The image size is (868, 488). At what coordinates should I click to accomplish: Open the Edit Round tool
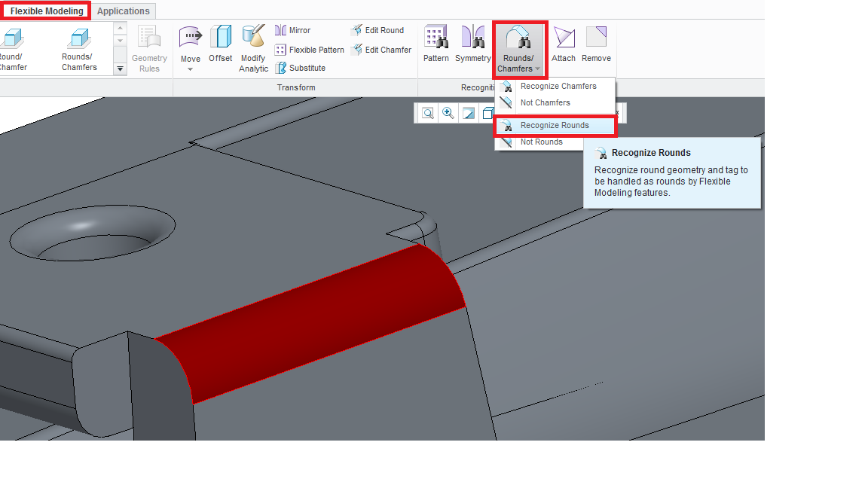click(x=377, y=31)
